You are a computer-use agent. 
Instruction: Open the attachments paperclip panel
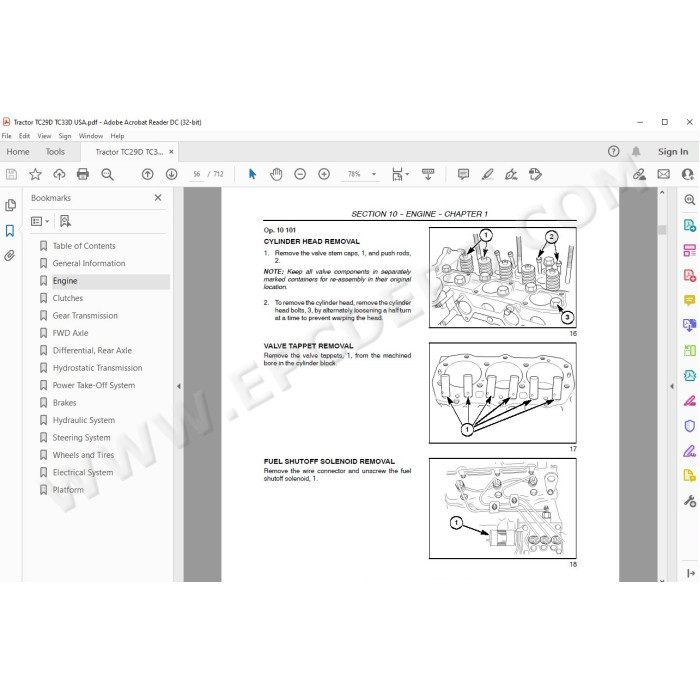point(9,255)
